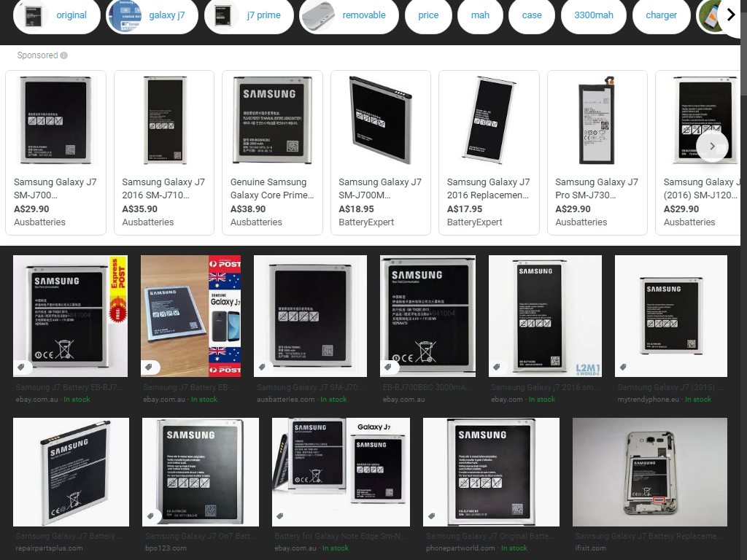Select the 'j7 prime' filter chip
747x560 pixels.
click(x=249, y=15)
